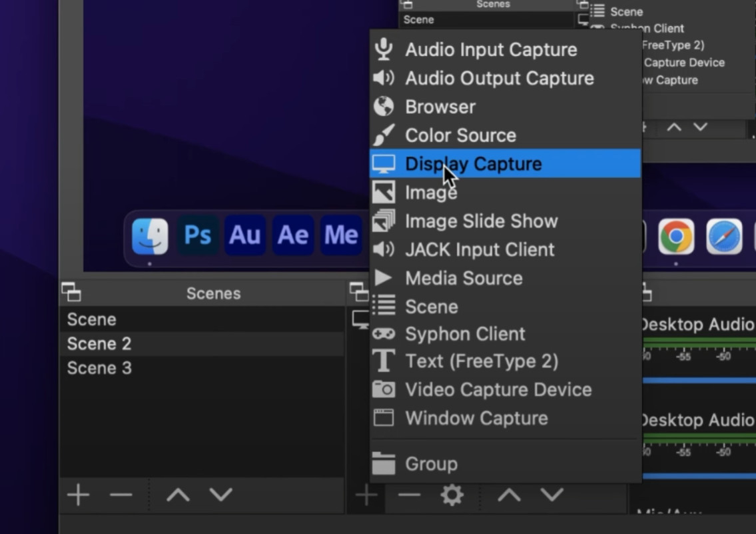Click the Sources panel pop-out icon
This screenshot has width=756, height=534.
[359, 292]
